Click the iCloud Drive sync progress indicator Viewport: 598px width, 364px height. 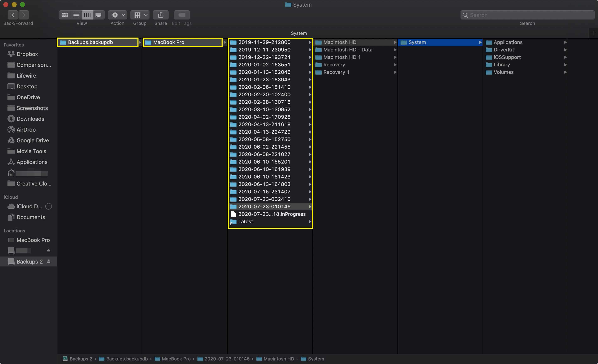tap(49, 206)
